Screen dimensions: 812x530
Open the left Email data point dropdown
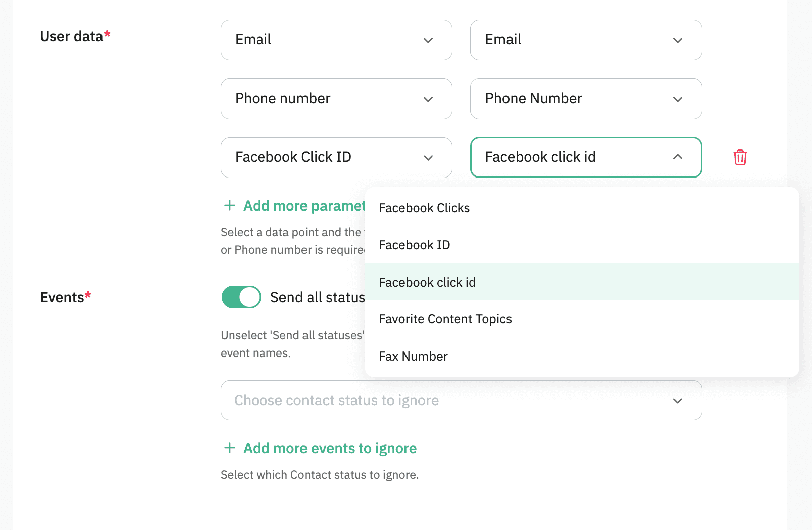click(x=327, y=40)
